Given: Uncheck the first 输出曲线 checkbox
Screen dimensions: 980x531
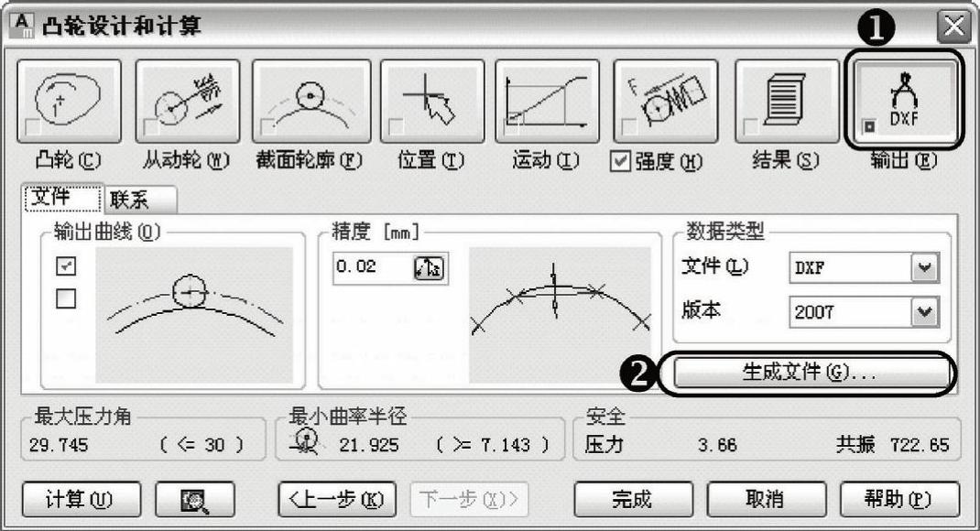Looking at the screenshot, I should (x=66, y=265).
